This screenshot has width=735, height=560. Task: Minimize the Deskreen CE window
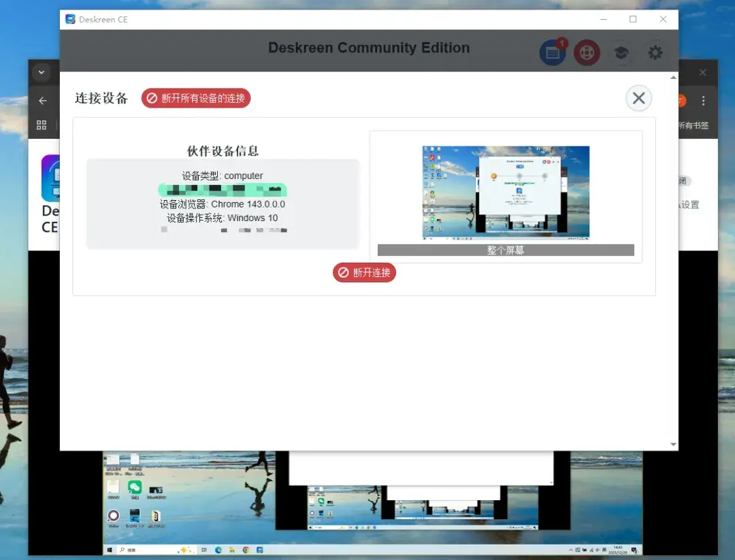pos(603,19)
